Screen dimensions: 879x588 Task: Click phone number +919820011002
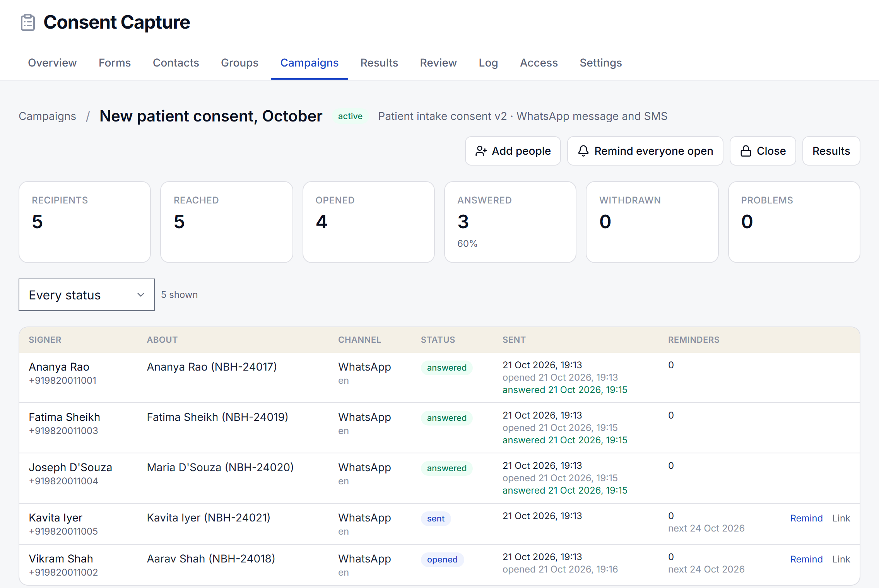63,573
